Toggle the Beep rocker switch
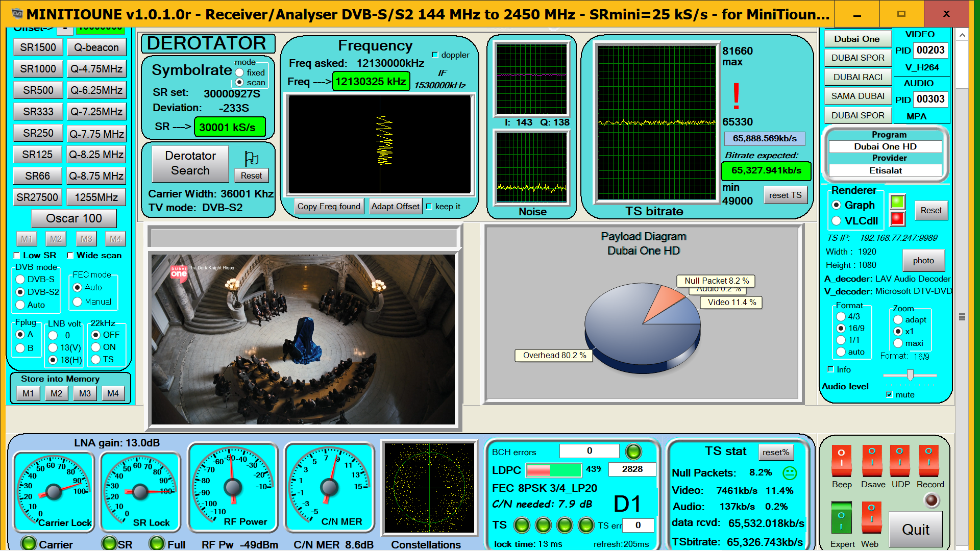The image size is (980, 551). click(x=841, y=461)
